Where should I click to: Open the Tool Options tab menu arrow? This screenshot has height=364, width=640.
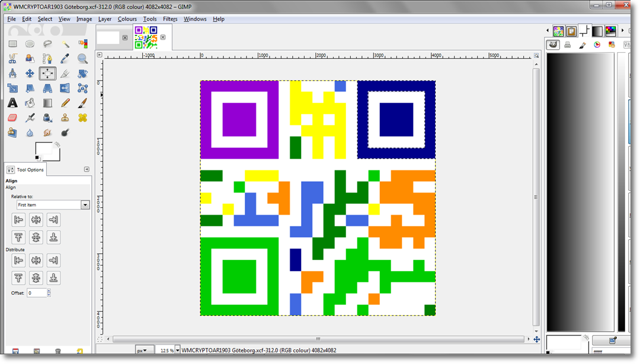point(87,169)
